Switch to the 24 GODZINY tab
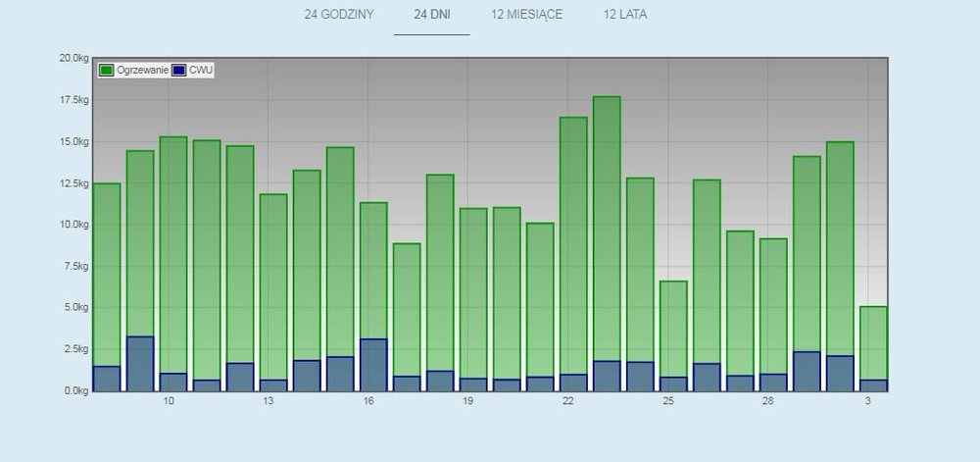The image size is (980, 462). click(338, 15)
